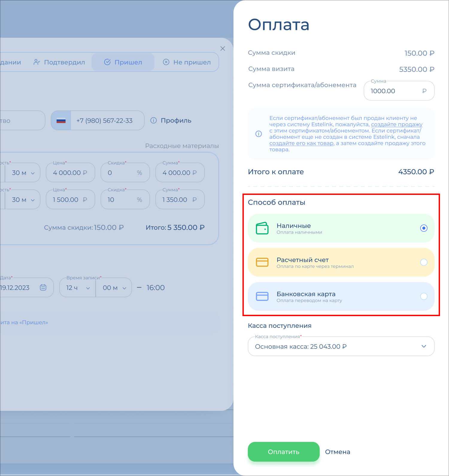Click the end time 16:00 text
449x476 pixels.
pos(156,287)
